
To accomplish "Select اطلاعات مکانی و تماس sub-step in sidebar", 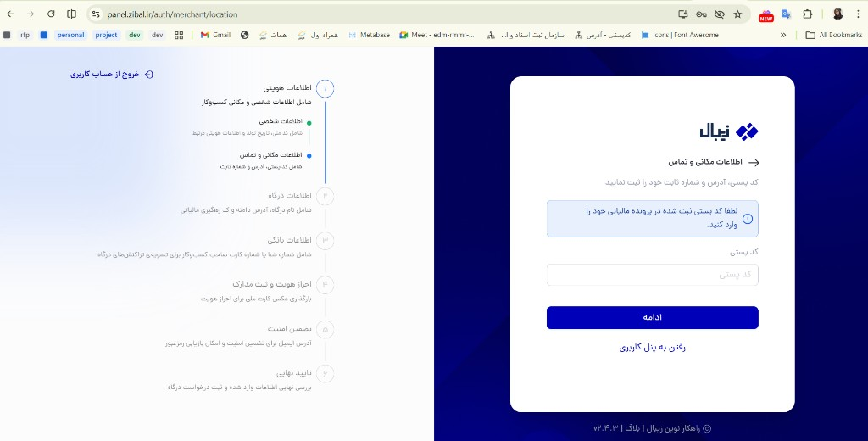I will [x=270, y=155].
